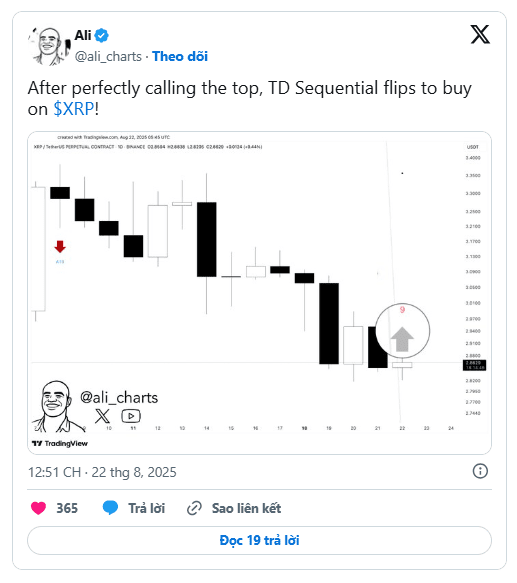Open Ali's profile avatar picture

pyautogui.click(x=49, y=46)
